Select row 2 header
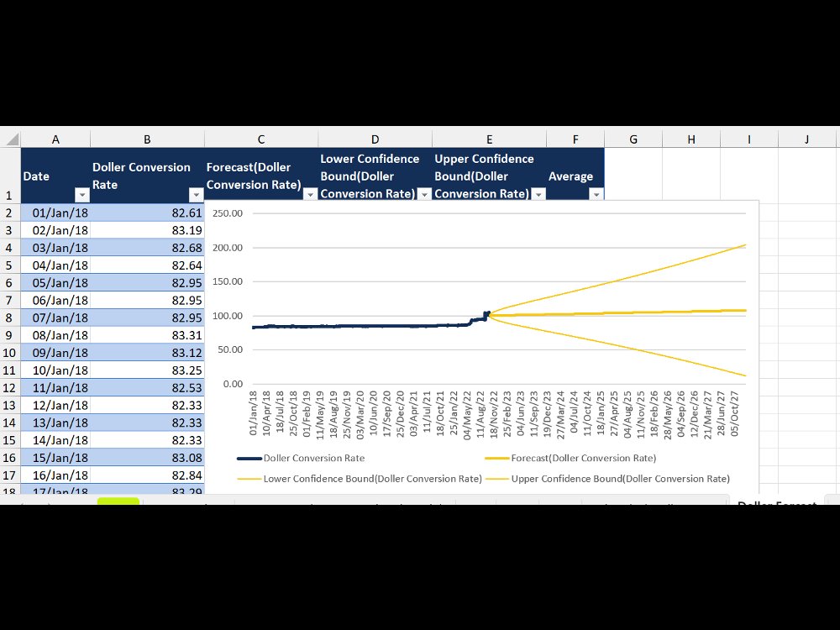Image resolution: width=840 pixels, height=630 pixels. pos(9,213)
